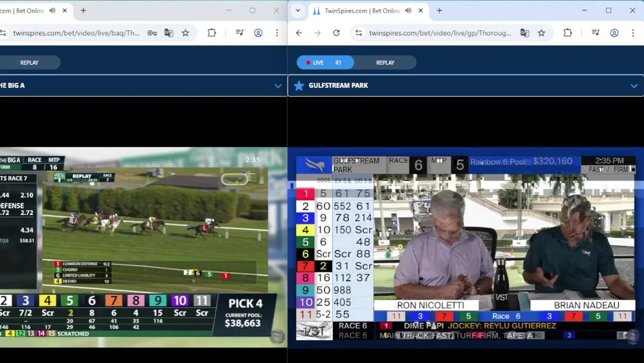Click the Gulfstream Park live video

466,248
